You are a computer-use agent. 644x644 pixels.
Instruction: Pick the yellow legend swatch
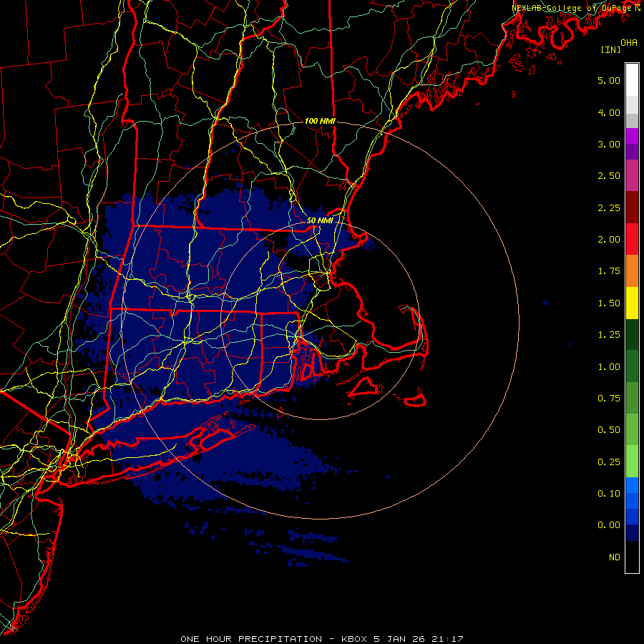pyautogui.click(x=632, y=303)
